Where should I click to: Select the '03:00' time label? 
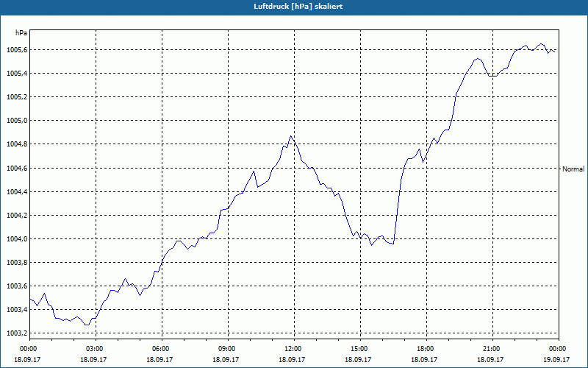(x=94, y=349)
